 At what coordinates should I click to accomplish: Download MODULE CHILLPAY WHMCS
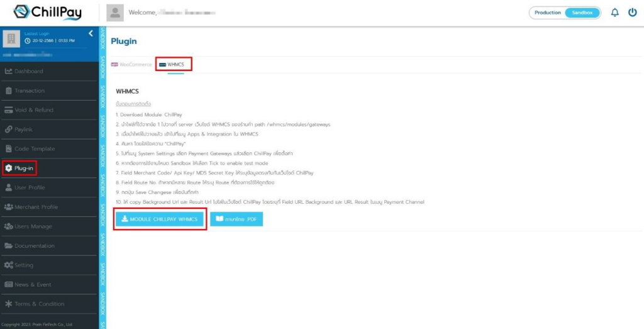point(159,219)
